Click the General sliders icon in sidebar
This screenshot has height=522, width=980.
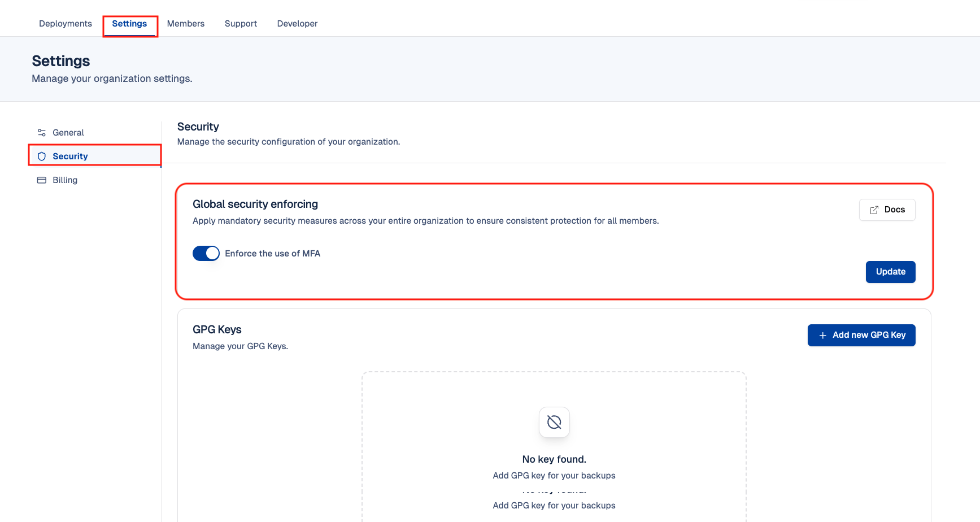point(41,133)
